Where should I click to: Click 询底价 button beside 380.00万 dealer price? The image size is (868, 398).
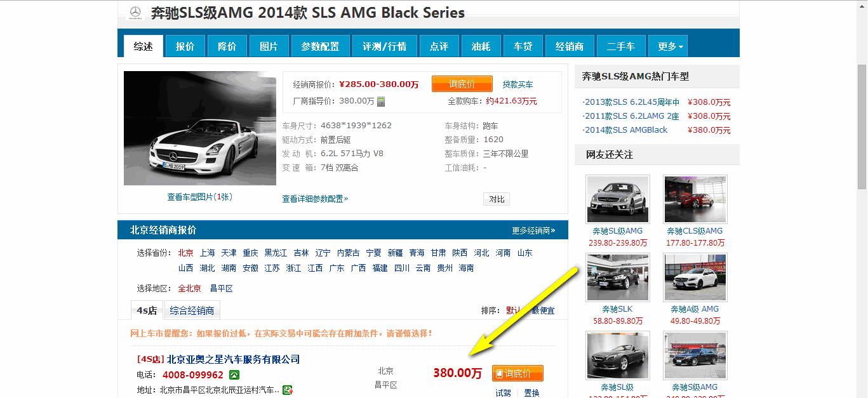(517, 373)
